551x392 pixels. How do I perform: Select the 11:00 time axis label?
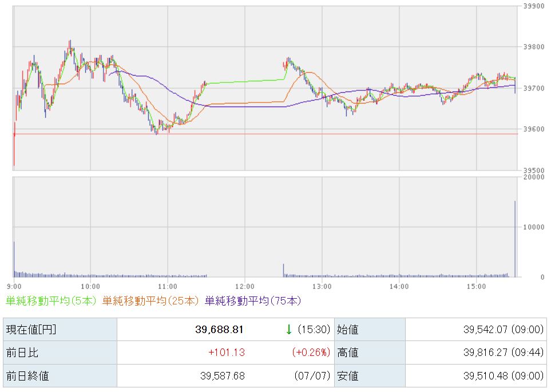pos(168,287)
